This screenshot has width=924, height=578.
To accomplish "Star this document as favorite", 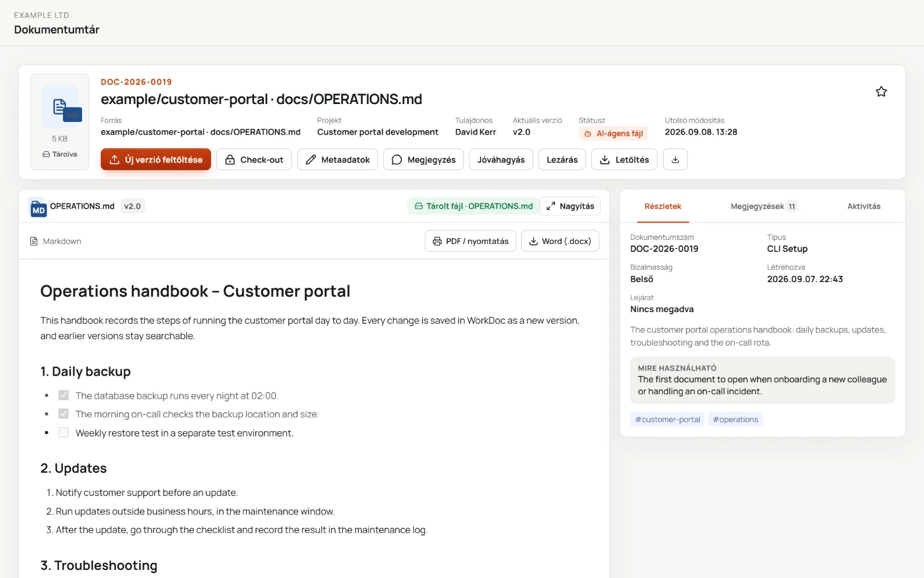I will (x=881, y=91).
